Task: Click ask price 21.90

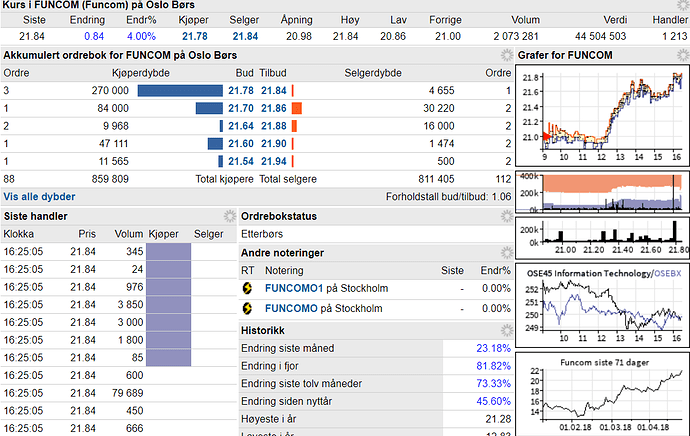Action: point(274,143)
